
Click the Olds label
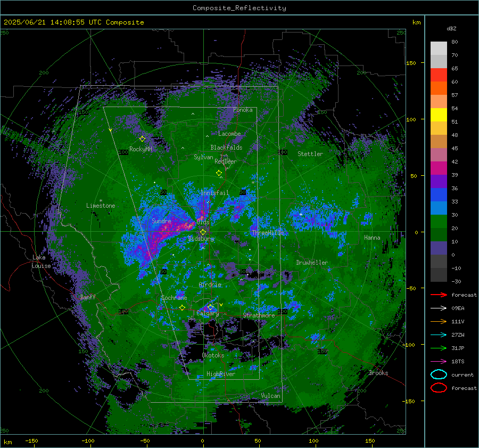coord(203,222)
